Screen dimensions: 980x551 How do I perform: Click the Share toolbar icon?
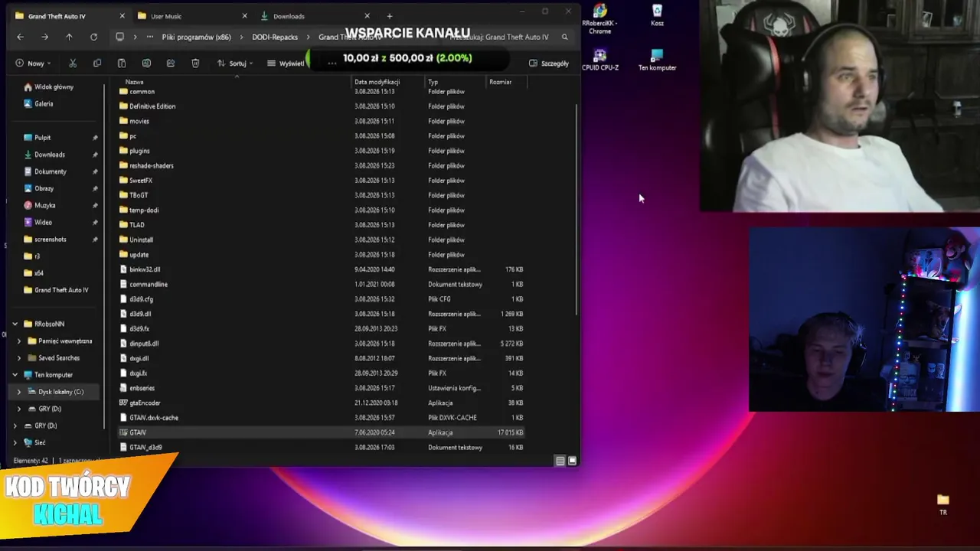[x=171, y=64]
